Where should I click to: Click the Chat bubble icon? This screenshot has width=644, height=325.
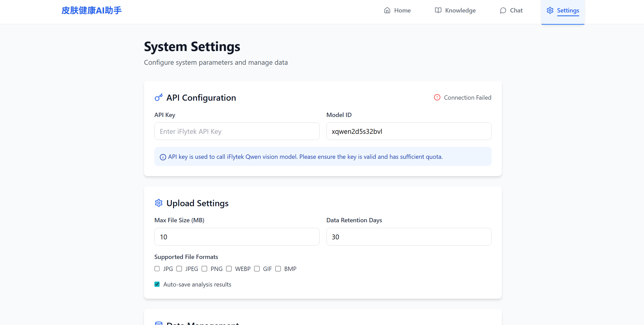point(503,10)
